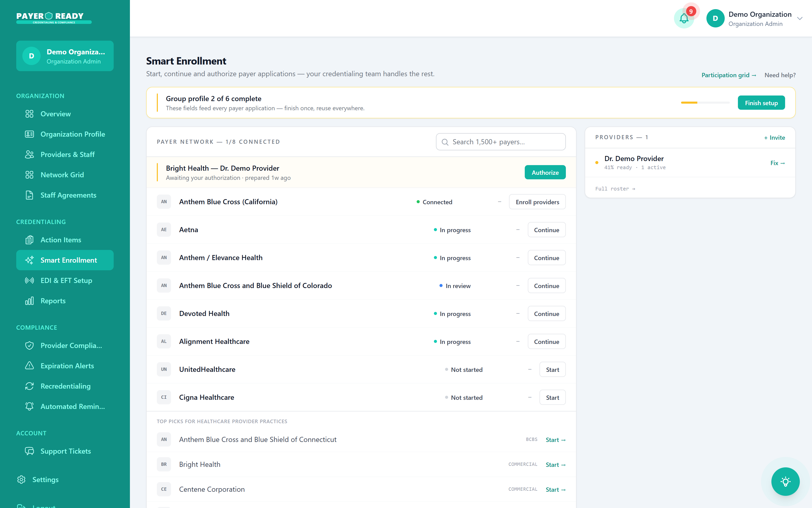Click the Settings gear icon
The height and width of the screenshot is (508, 812).
tap(22, 480)
